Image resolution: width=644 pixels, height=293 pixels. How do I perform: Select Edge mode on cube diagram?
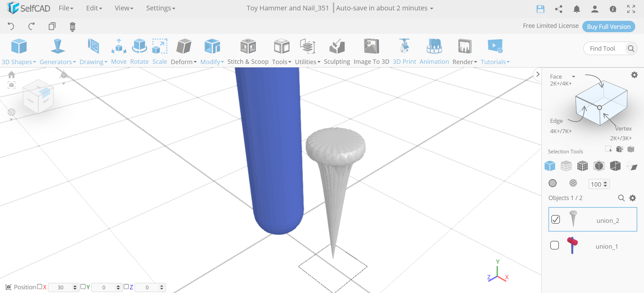(556, 121)
